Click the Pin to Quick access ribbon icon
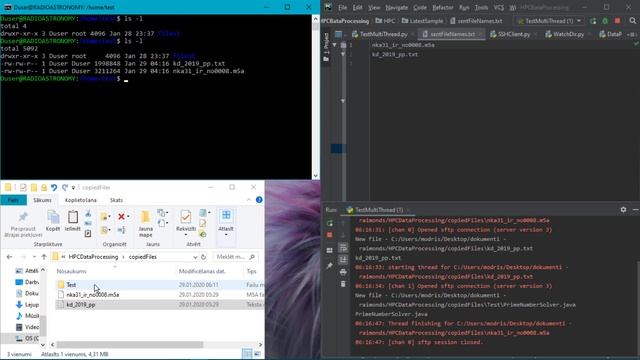This screenshot has height=360, width=640. click(x=23, y=224)
